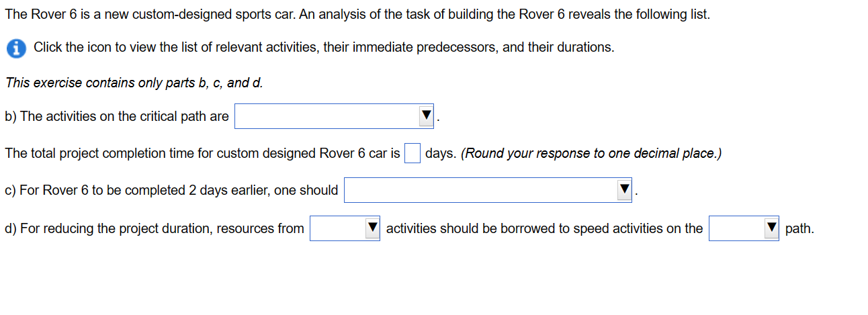This screenshot has height=315, width=868.
Task: Click the arrow on the path type dropdown
Action: click(x=771, y=228)
